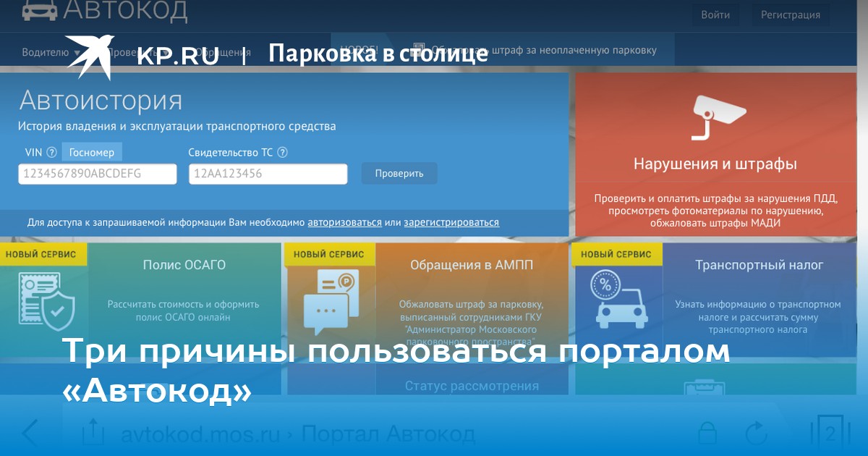Tap the browser reload icon
The image size is (868, 456).
click(x=756, y=433)
